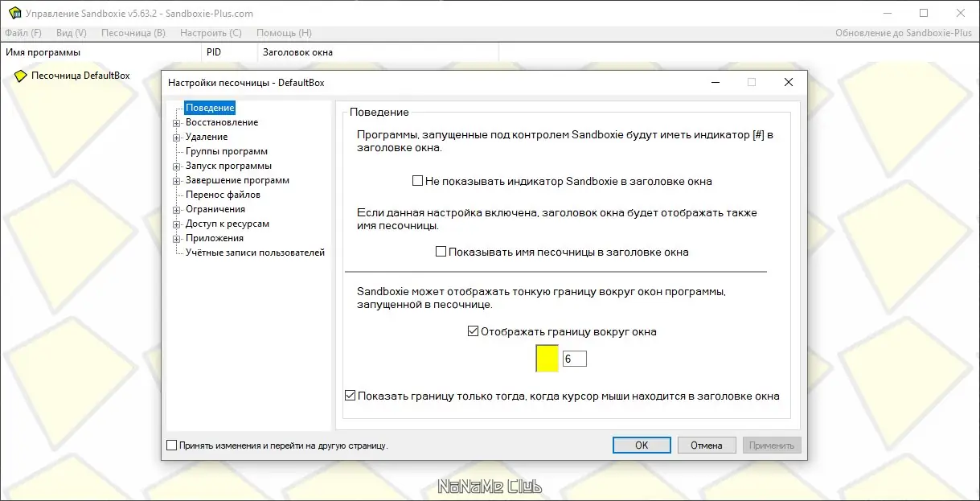Click 'Заголовок окна' column header
980x501 pixels.
click(378, 52)
